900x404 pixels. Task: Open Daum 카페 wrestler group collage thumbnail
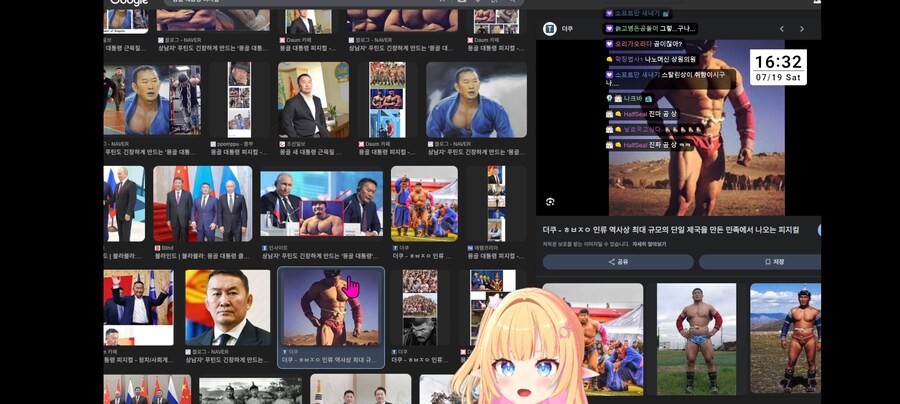click(x=387, y=100)
